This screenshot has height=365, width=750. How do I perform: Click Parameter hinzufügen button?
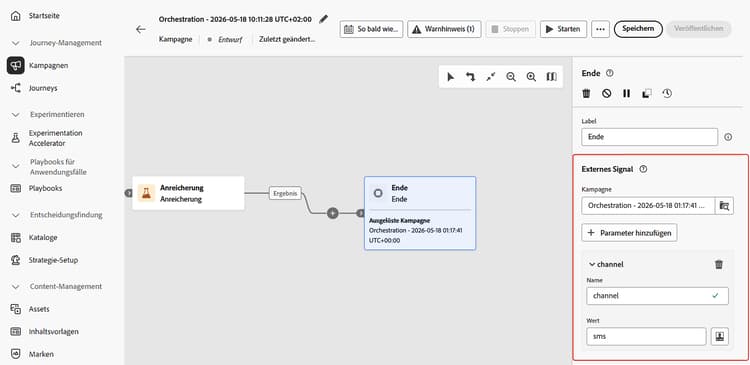point(629,233)
